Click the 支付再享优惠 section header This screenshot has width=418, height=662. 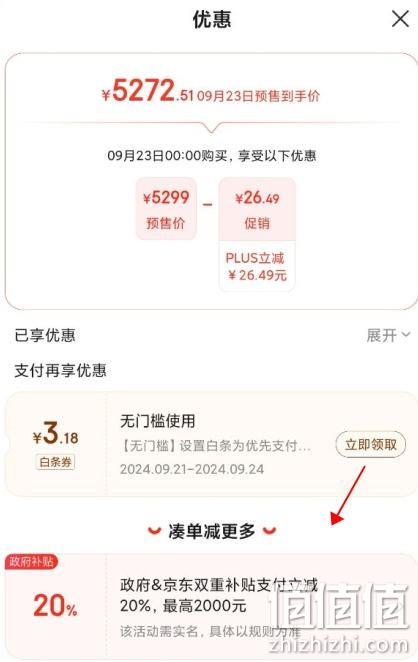tap(60, 370)
